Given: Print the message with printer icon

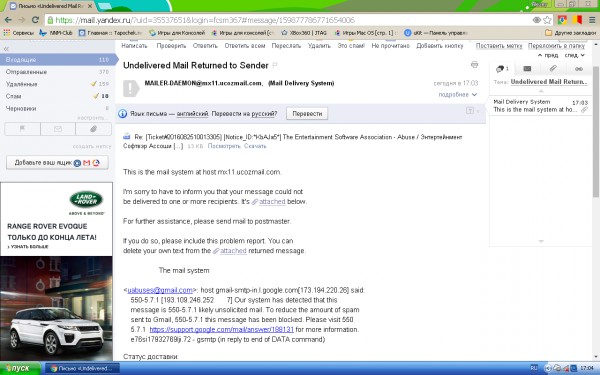Looking at the screenshot, I should [x=474, y=65].
